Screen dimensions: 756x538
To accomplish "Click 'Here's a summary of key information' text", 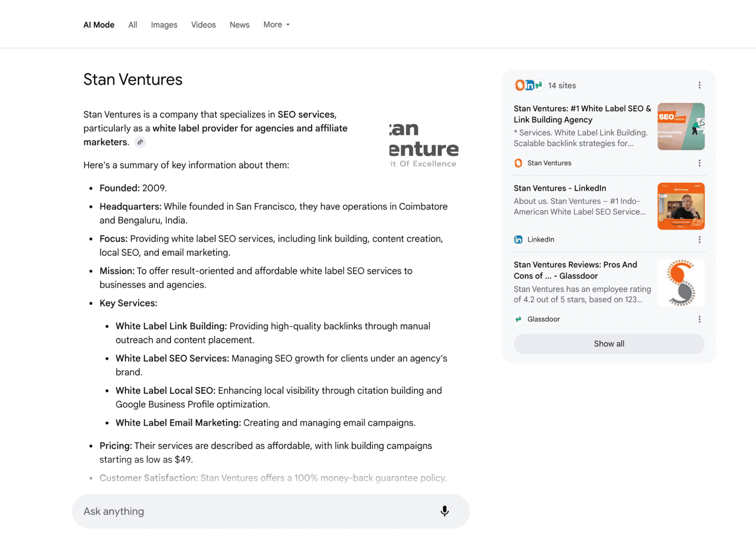I will tap(186, 165).
